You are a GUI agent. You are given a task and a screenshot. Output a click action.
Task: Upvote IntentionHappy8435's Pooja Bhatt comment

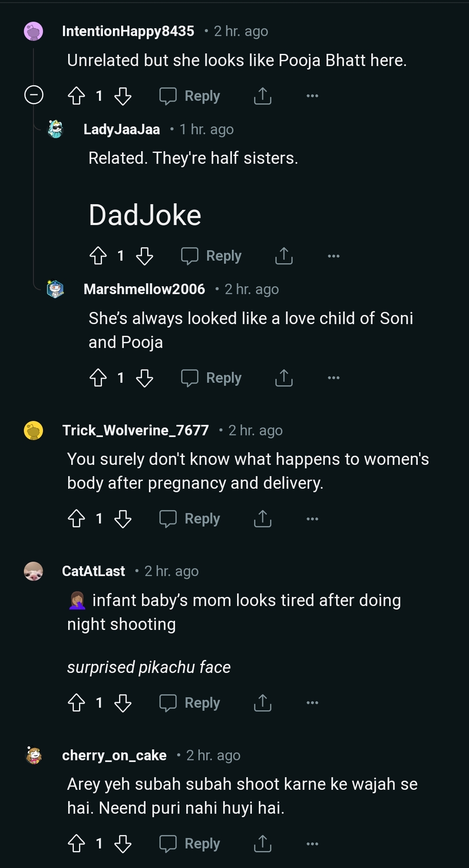[x=77, y=96]
